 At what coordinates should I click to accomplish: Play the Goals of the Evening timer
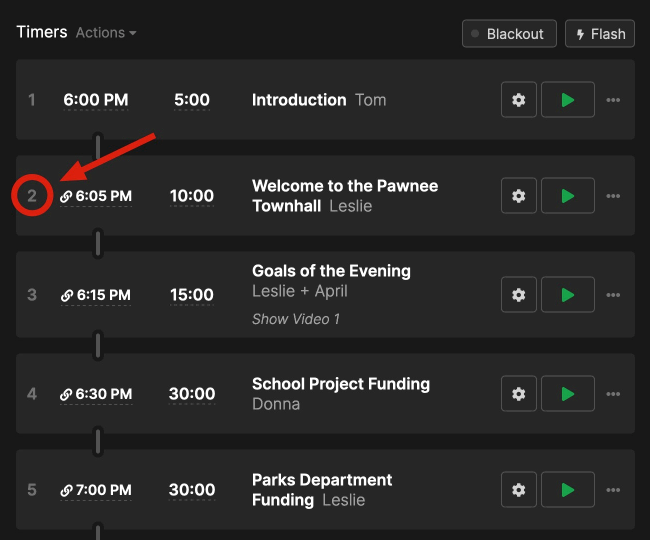pyautogui.click(x=568, y=295)
